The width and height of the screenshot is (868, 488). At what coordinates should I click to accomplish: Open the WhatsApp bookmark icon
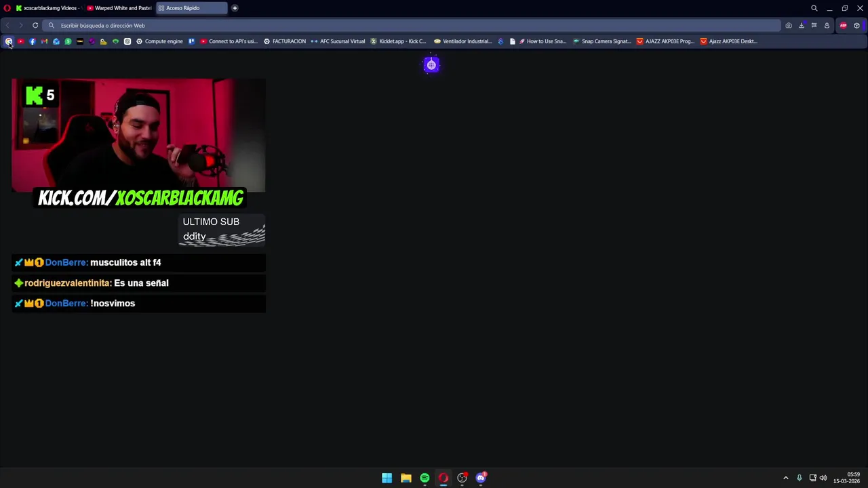[x=68, y=41]
